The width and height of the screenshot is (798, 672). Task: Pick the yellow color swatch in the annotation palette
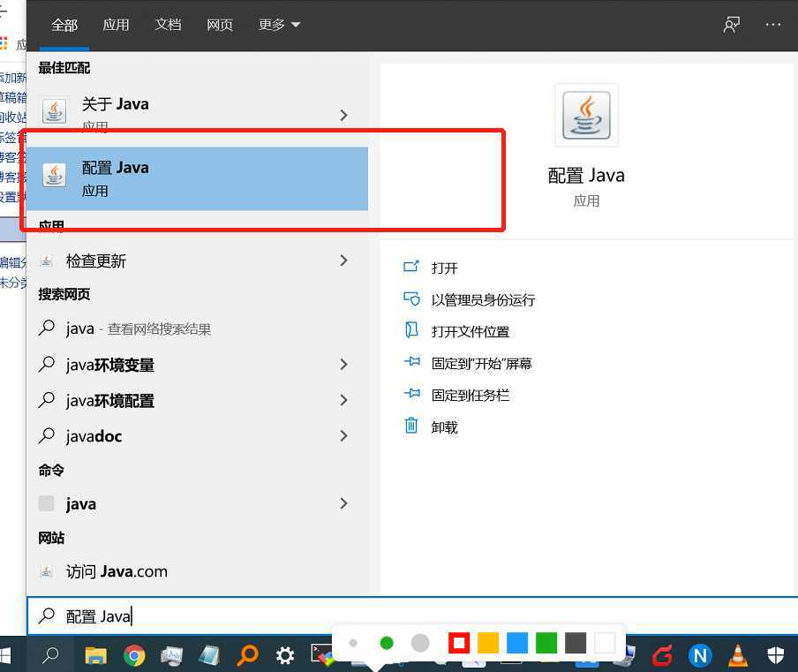[487, 643]
